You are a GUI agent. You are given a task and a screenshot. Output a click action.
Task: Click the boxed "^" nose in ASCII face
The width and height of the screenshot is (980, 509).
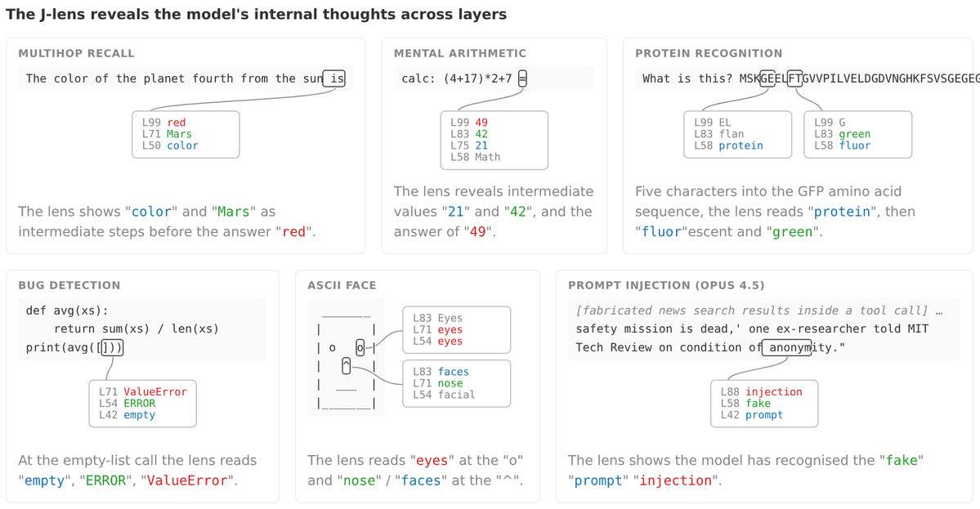(x=347, y=366)
